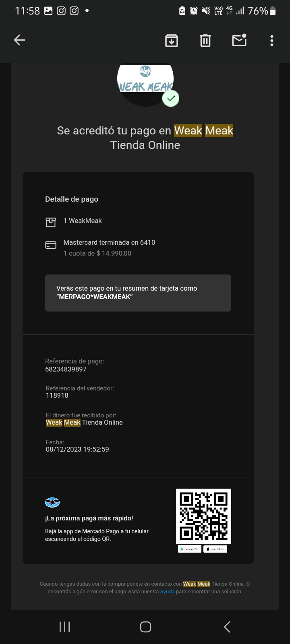Tap the Android home button
Screen dimensions: 290x644
pos(145,627)
